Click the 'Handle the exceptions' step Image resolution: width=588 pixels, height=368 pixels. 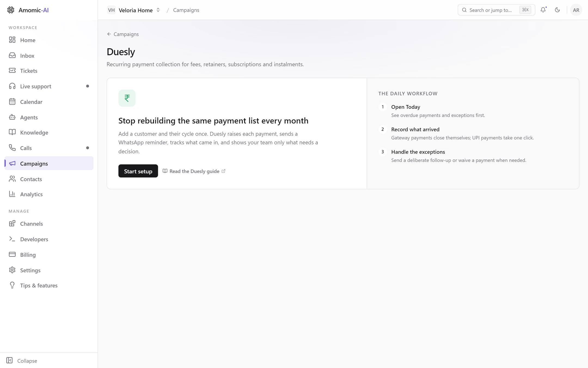[418, 152]
